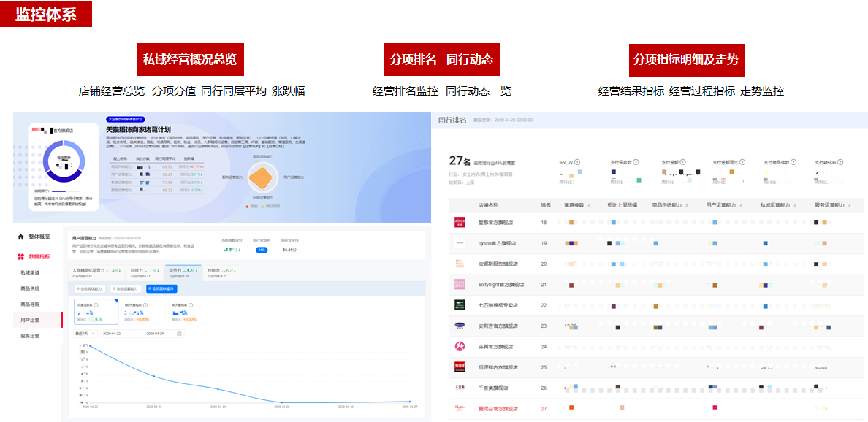The height and width of the screenshot is (422, 868).
Task: Open the 曼妮芬官方旗舰店 red store name
Action: (x=498, y=409)
